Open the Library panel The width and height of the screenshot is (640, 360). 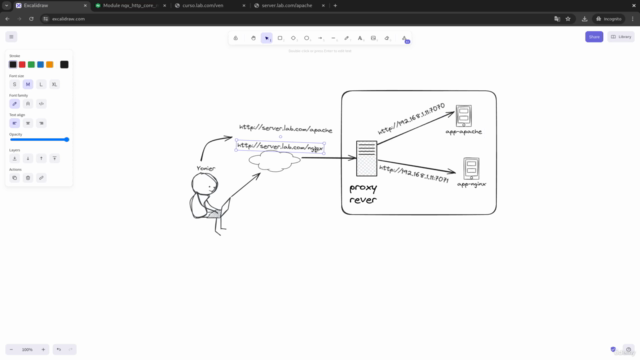point(621,37)
